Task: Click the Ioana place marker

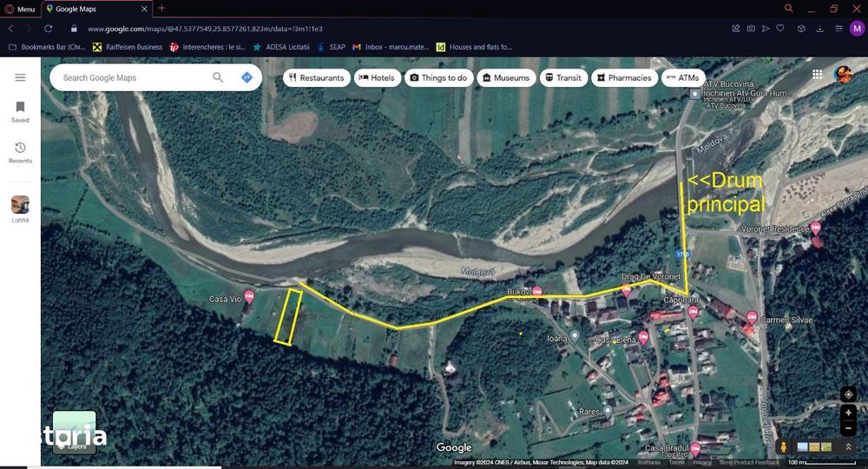Action: (x=575, y=335)
